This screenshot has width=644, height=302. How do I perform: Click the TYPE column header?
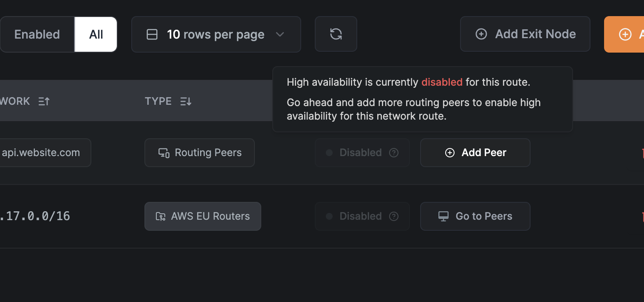[x=158, y=101]
